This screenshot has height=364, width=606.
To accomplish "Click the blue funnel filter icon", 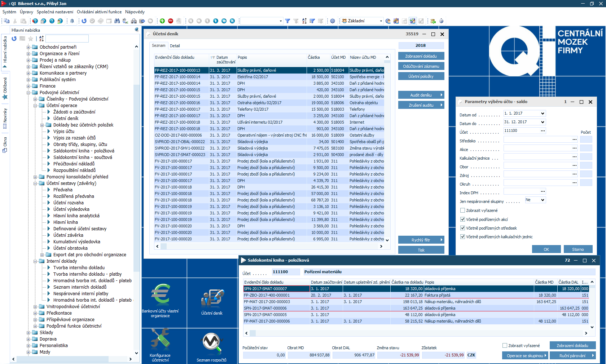I will 287,21.
